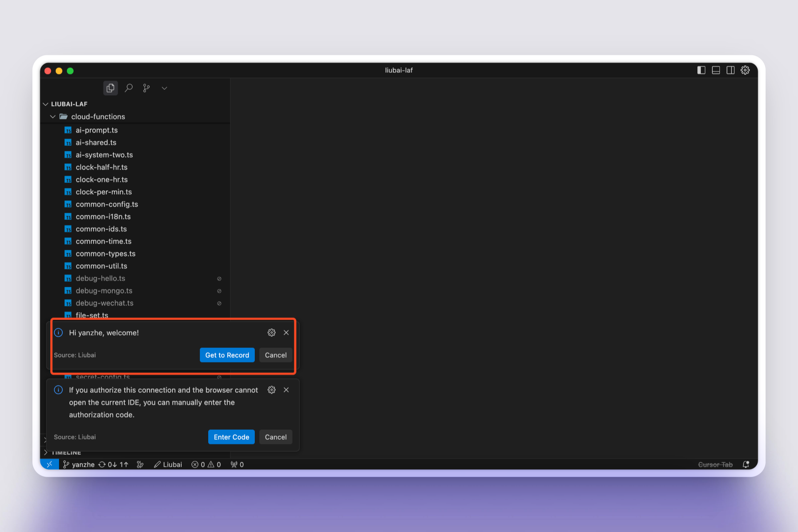The image size is (798, 532).
Task: Click errors and warnings status indicator
Action: pos(206,464)
